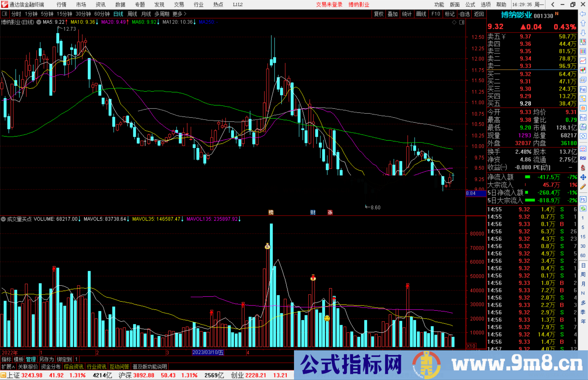Screen dimensions: 588x380
Task: Switch to the 周线 period tab
Action: (132, 14)
